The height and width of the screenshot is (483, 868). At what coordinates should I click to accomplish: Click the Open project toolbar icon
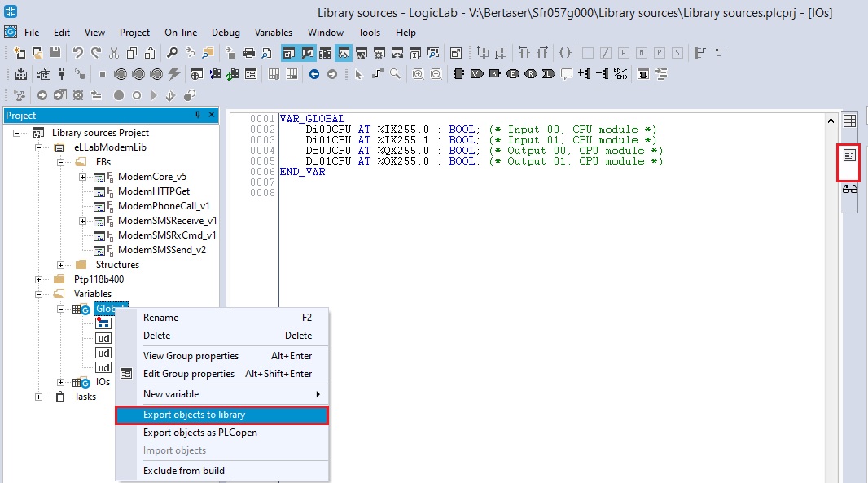(37, 53)
